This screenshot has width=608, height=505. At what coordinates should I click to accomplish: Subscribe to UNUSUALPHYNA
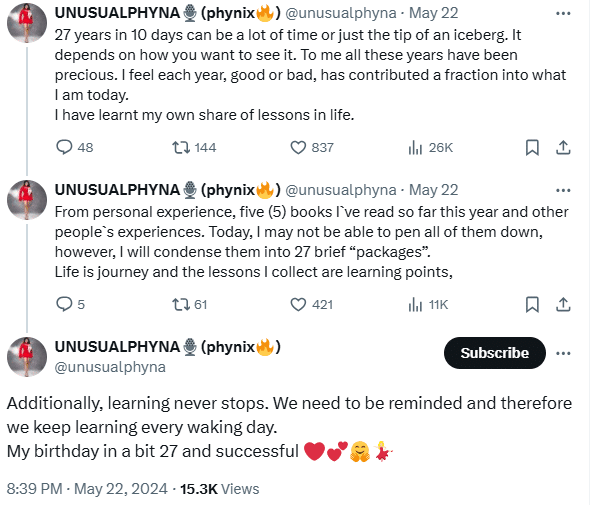click(x=494, y=352)
